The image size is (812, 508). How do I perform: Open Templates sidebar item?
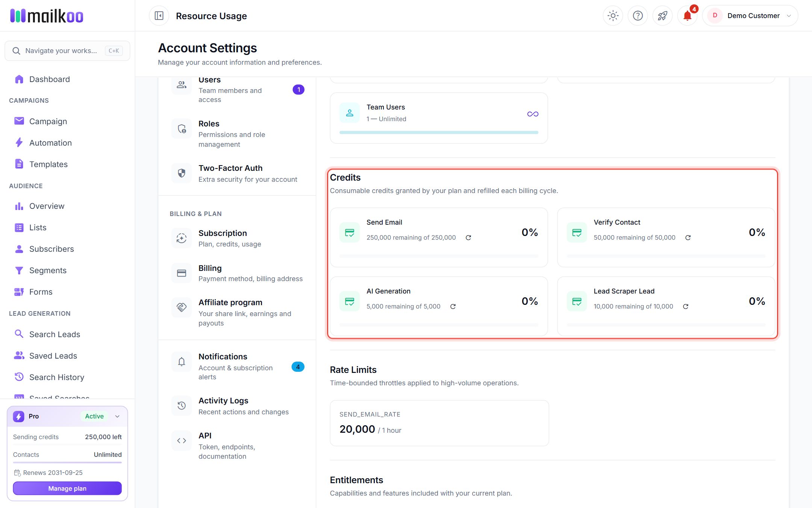[x=68, y=164]
